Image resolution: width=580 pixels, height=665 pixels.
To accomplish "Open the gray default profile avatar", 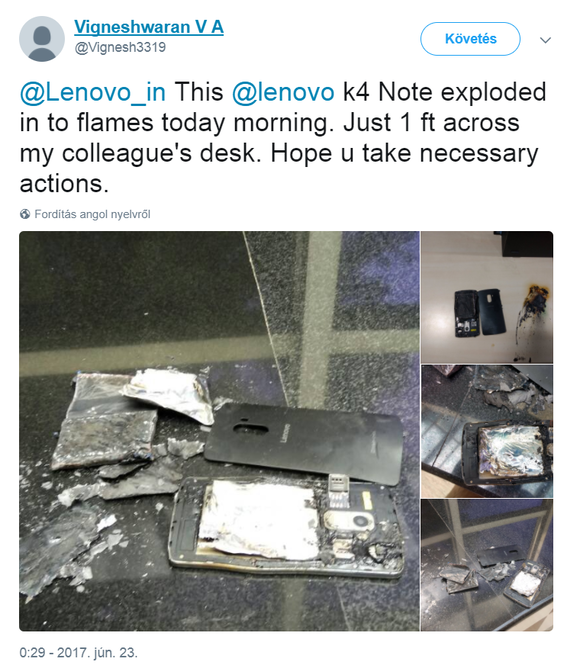I will tap(42, 39).
